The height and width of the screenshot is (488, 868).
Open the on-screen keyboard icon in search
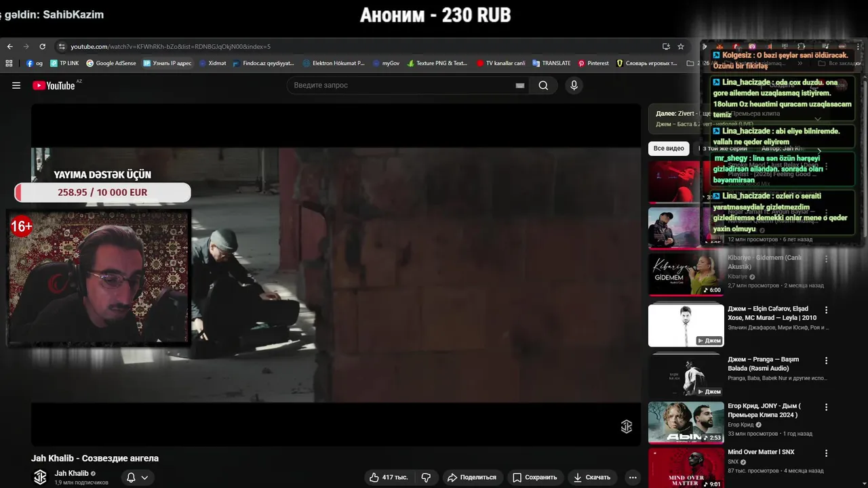520,85
